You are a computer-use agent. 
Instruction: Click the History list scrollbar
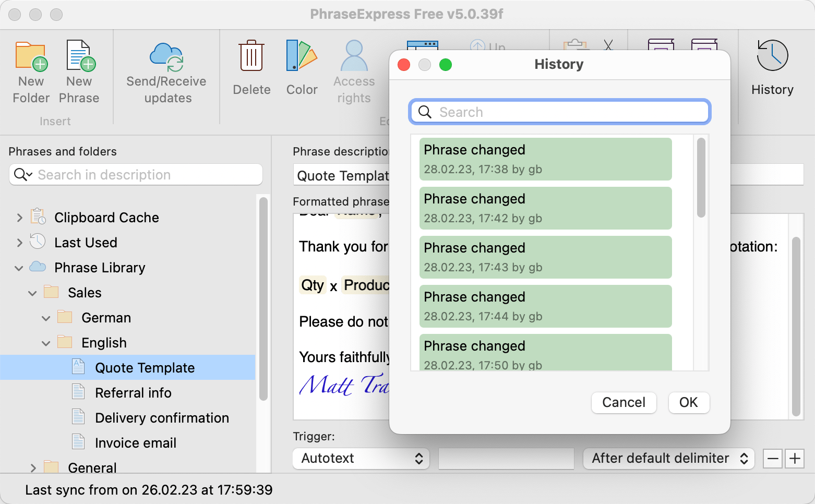tap(701, 177)
